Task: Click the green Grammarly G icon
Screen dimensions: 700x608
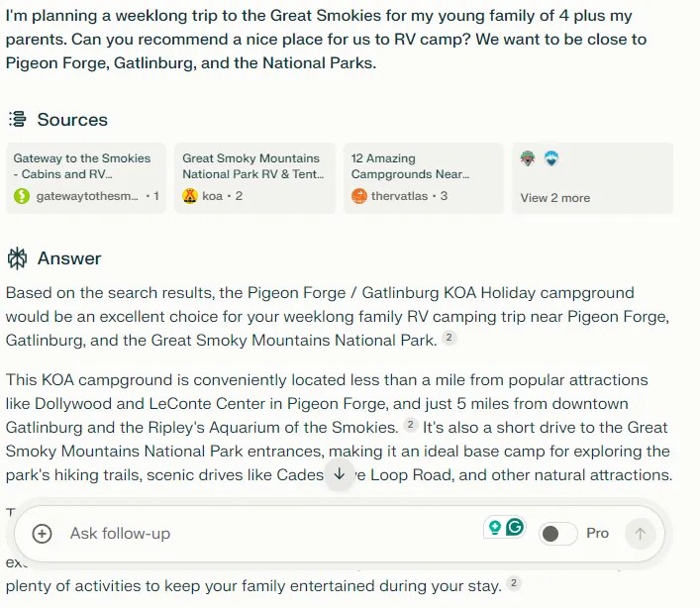Action: 515,527
